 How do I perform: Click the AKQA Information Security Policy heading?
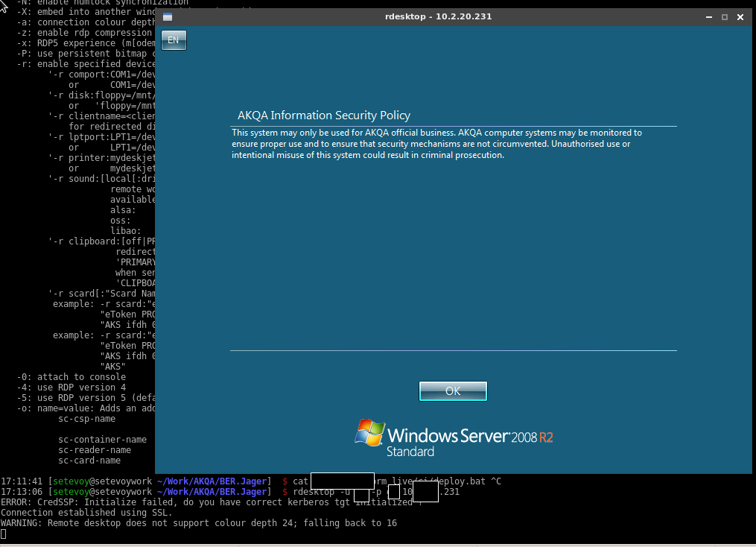323,116
